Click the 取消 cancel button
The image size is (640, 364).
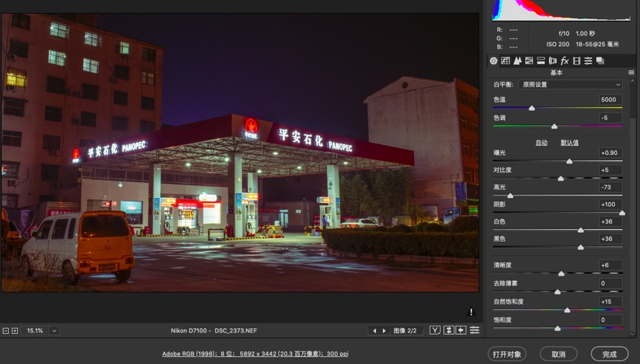point(558,354)
